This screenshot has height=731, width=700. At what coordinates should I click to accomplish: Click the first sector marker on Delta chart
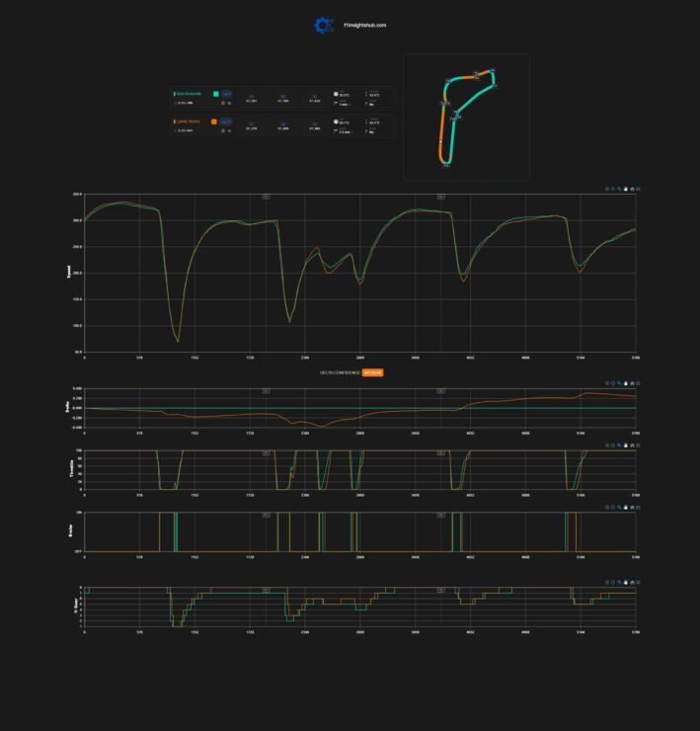tap(266, 391)
